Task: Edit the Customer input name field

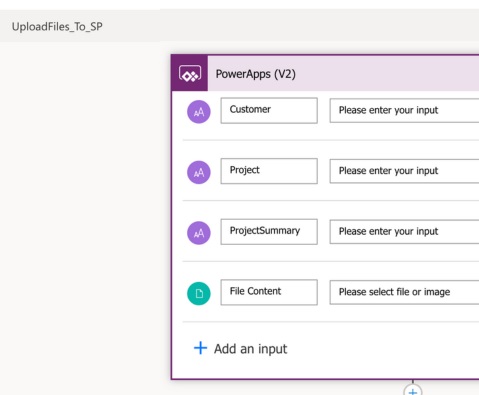Action: click(269, 110)
